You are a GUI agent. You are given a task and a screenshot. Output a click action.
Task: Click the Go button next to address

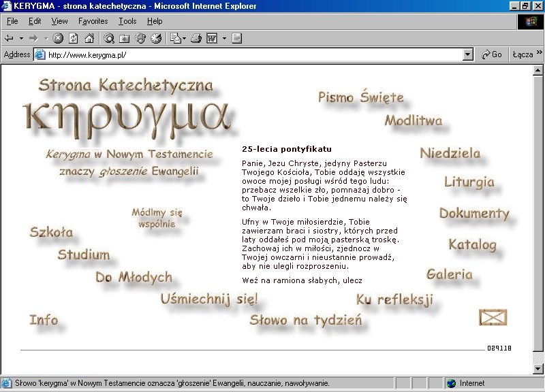tap(491, 54)
